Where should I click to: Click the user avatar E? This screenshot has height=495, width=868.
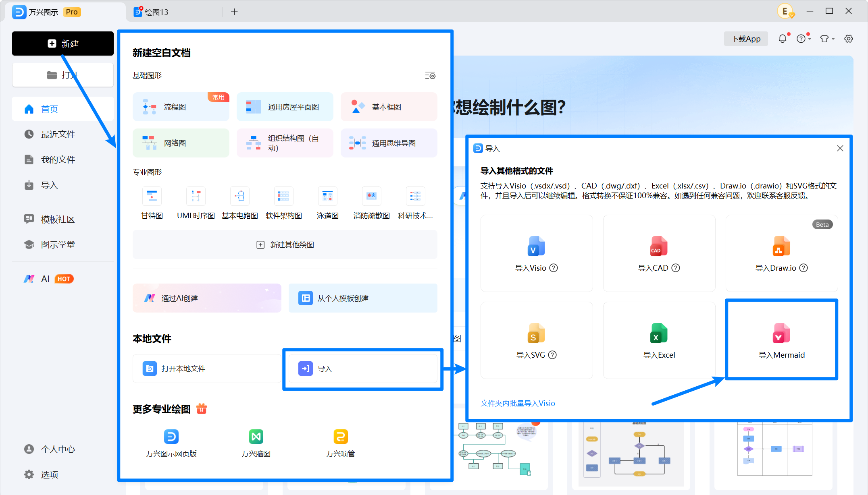(x=785, y=11)
